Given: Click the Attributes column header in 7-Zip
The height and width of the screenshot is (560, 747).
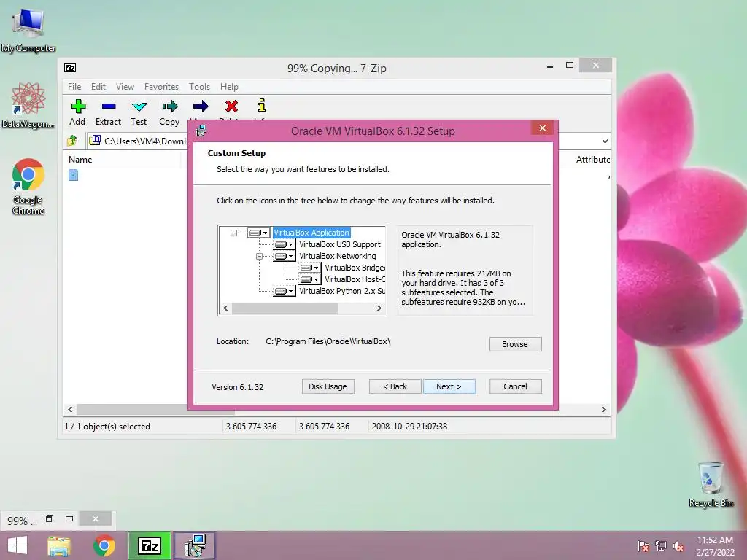Looking at the screenshot, I should click(592, 160).
